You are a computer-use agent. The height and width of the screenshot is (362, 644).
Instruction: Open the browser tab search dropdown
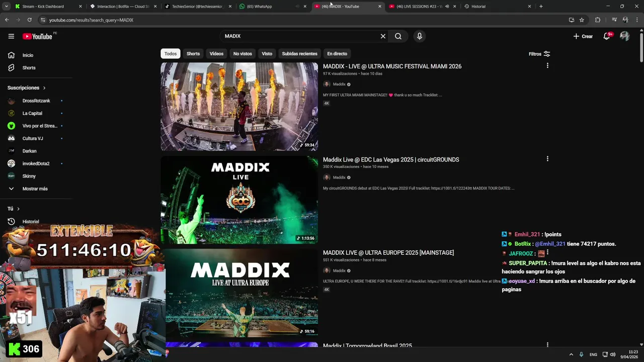6,7
